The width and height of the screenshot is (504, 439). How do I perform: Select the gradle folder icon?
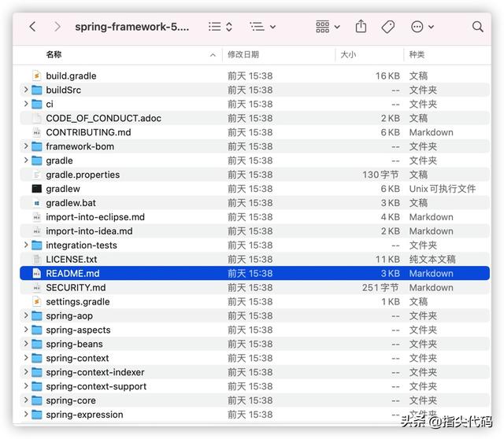[x=37, y=160]
